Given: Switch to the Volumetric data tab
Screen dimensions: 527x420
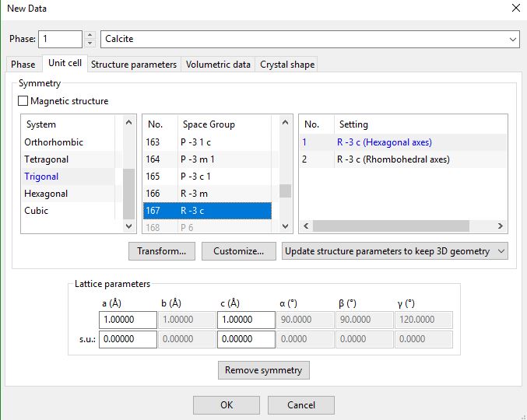Looking at the screenshot, I should pyautogui.click(x=218, y=65).
